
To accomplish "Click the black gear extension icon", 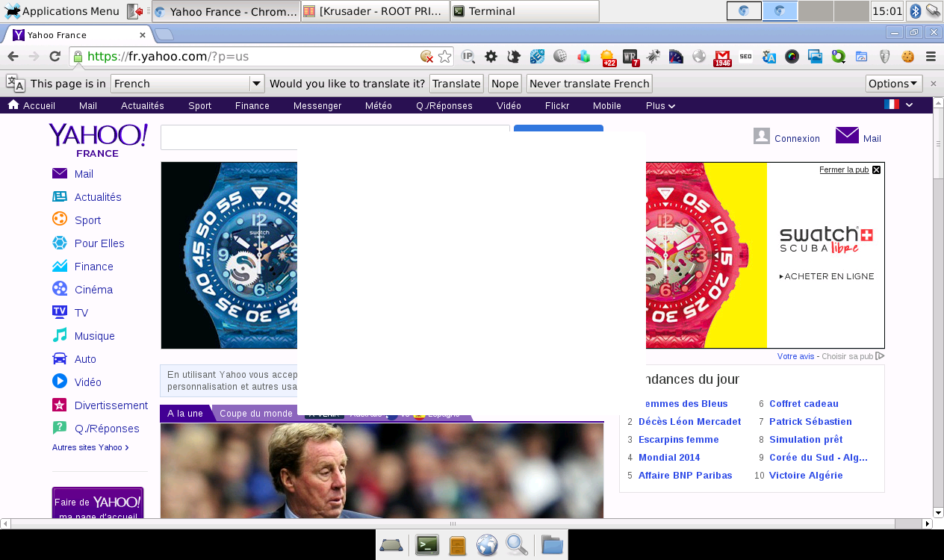I will [491, 56].
